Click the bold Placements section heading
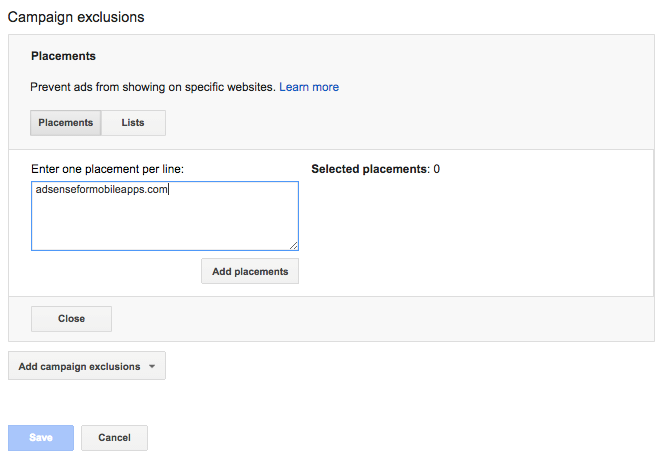Viewport: 664px width, 459px height. 63,56
